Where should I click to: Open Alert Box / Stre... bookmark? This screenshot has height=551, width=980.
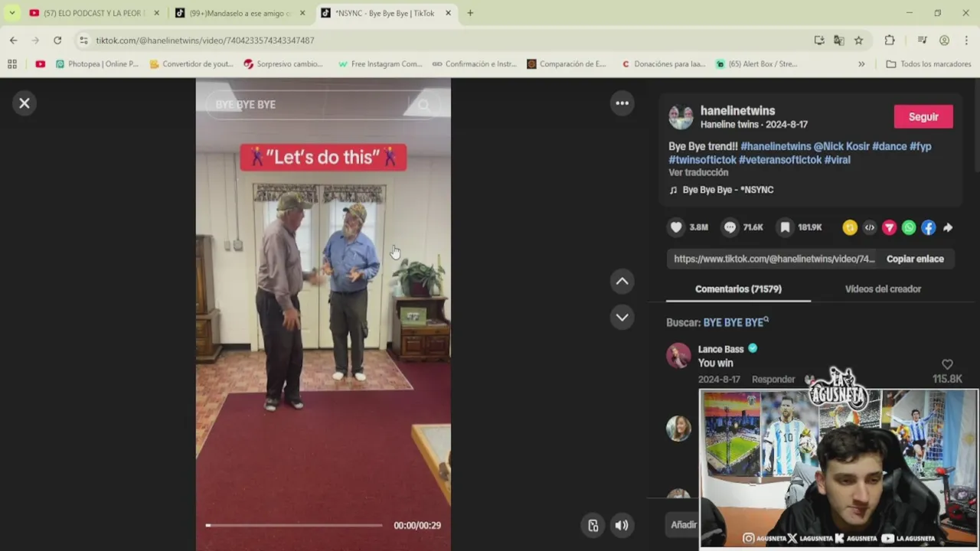coord(756,64)
